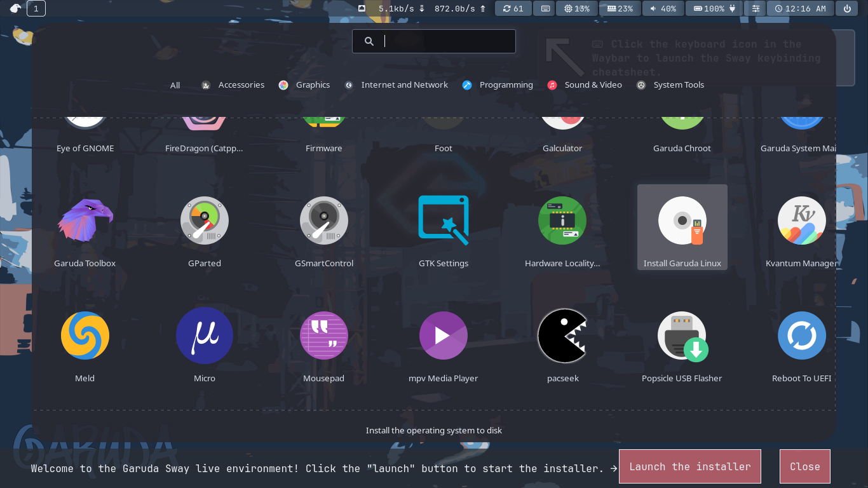Open Galculator entry
The image size is (868, 488).
562,137
